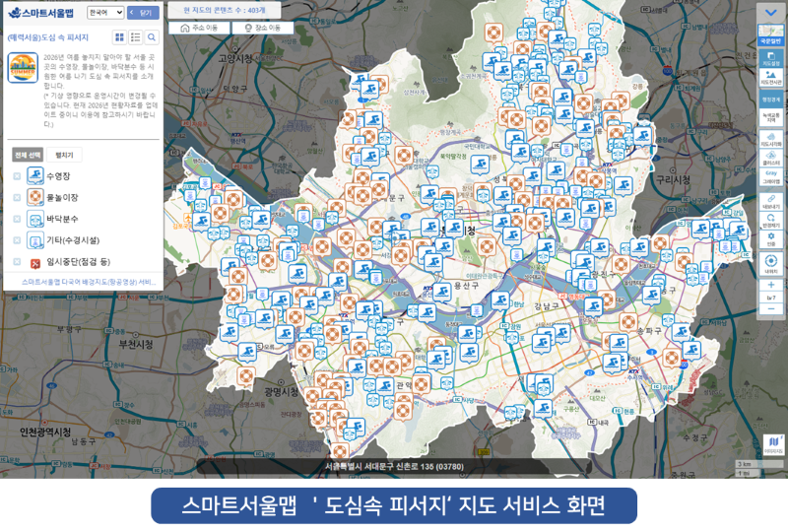Click the 수영장 swimmer legend icon
This screenshot has width=788, height=532.
pyautogui.click(x=35, y=176)
